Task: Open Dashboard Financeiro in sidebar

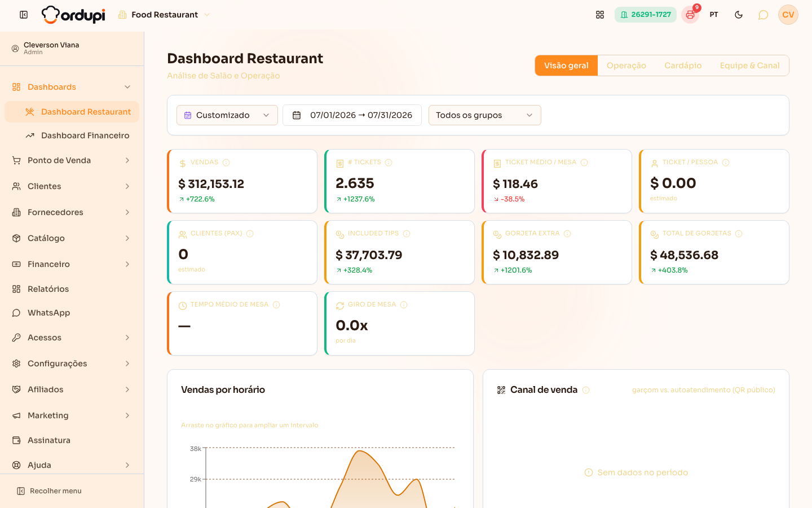Action: pos(72,135)
